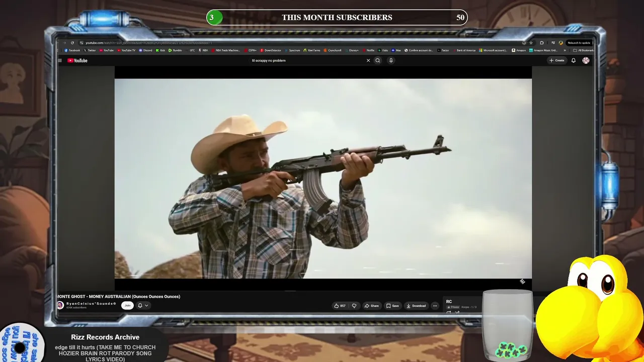Open the NBA Trade Machine bookmark
Viewport: 644px width, 362px height.
click(x=225, y=50)
